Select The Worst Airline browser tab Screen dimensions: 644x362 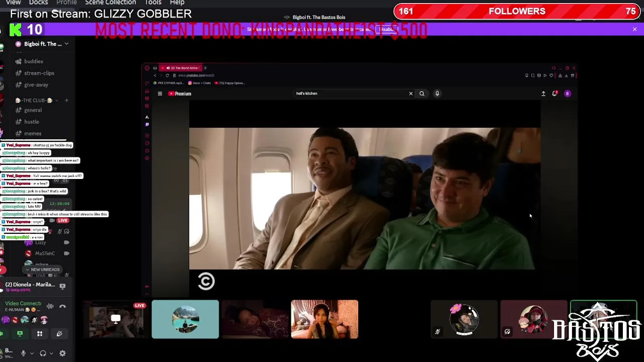click(181, 68)
